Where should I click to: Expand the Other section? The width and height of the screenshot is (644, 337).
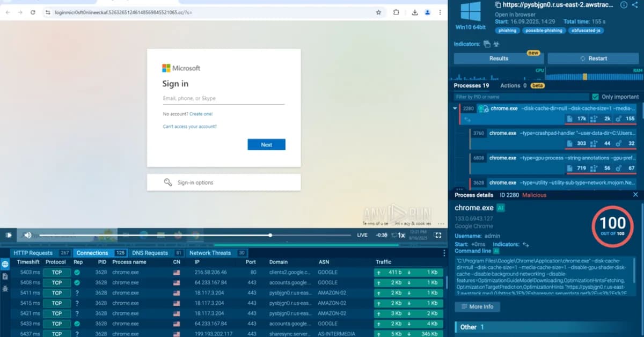point(546,327)
